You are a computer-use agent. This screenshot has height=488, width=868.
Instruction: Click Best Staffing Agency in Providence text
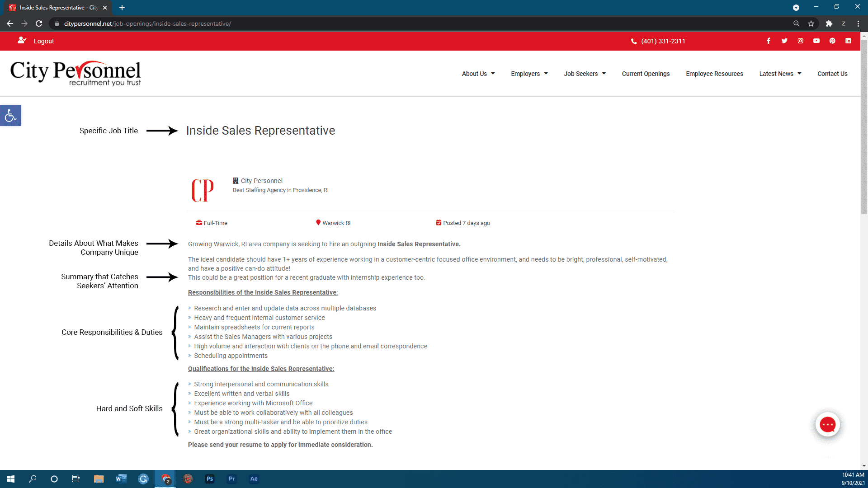(280, 190)
